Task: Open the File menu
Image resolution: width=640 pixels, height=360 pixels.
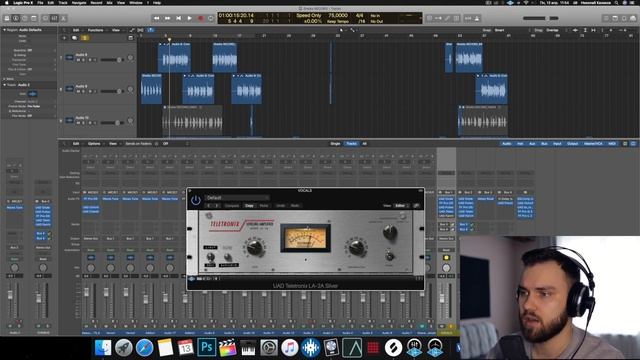Action: click(x=40, y=2)
